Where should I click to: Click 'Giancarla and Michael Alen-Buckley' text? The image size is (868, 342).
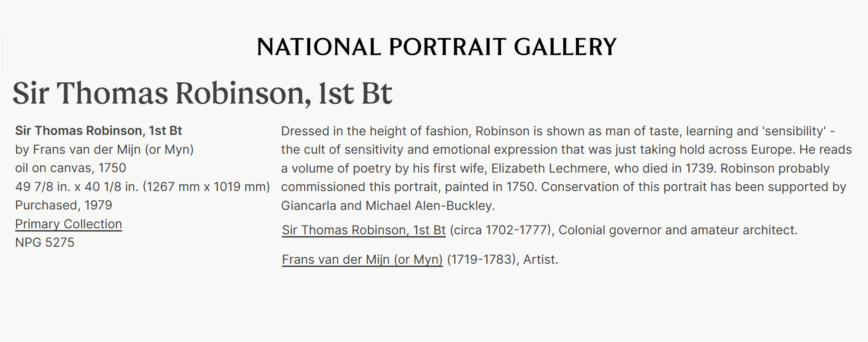click(x=387, y=206)
